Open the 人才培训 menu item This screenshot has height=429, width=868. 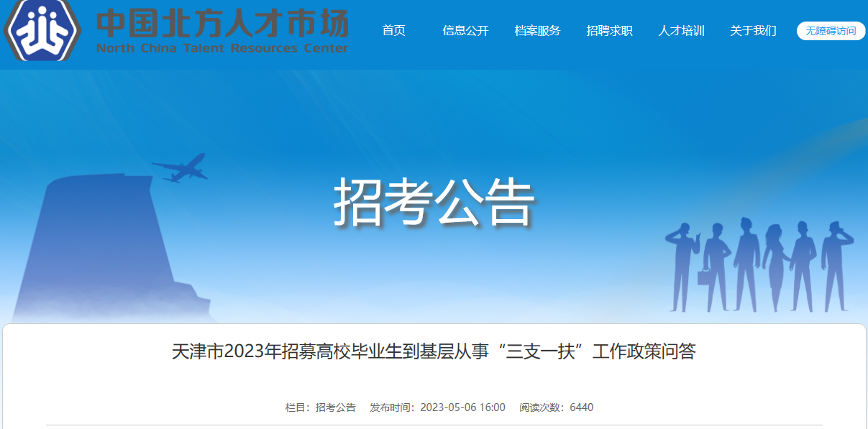tap(681, 31)
